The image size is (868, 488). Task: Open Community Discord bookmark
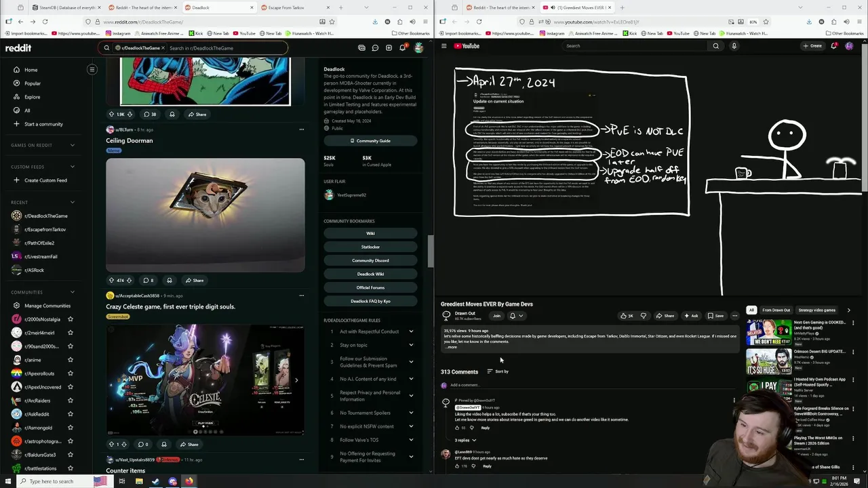[x=370, y=260]
